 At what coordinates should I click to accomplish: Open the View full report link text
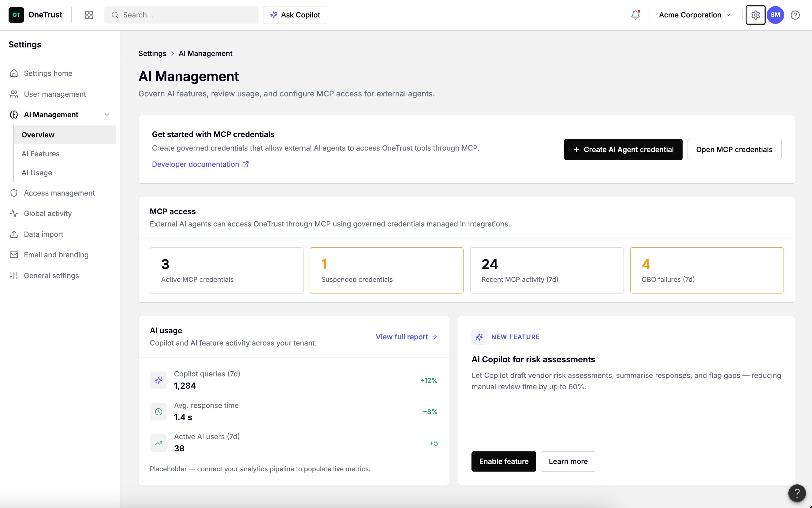click(x=402, y=337)
